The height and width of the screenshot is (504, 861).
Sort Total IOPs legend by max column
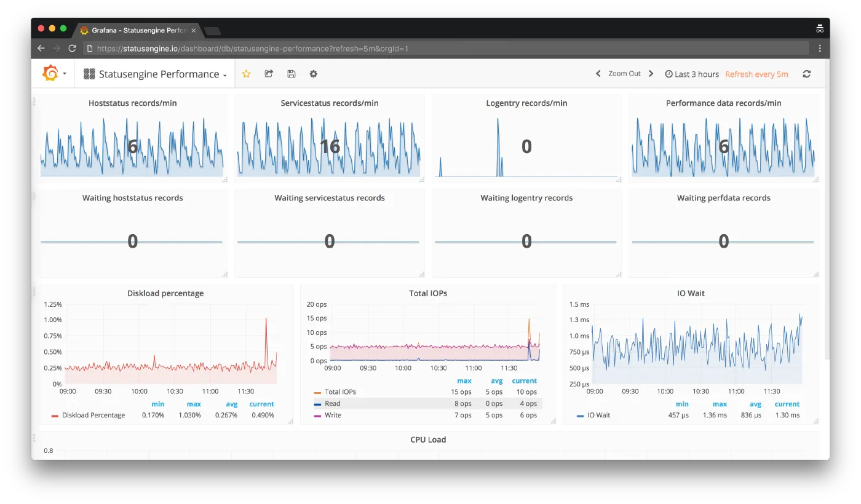[464, 380]
